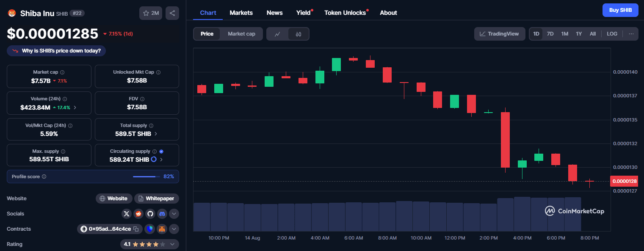Select the All time range
644x251 pixels.
593,34
